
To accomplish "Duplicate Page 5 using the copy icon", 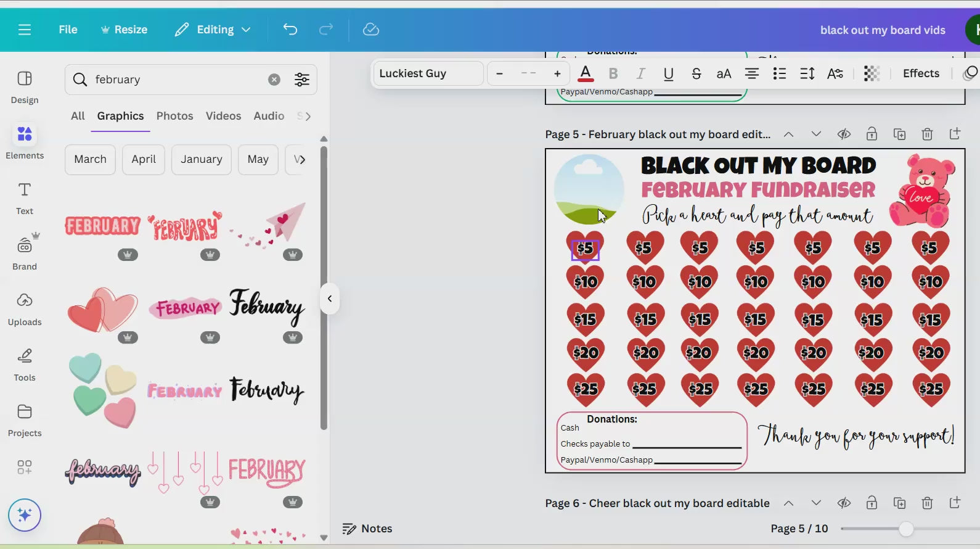I will pyautogui.click(x=899, y=134).
